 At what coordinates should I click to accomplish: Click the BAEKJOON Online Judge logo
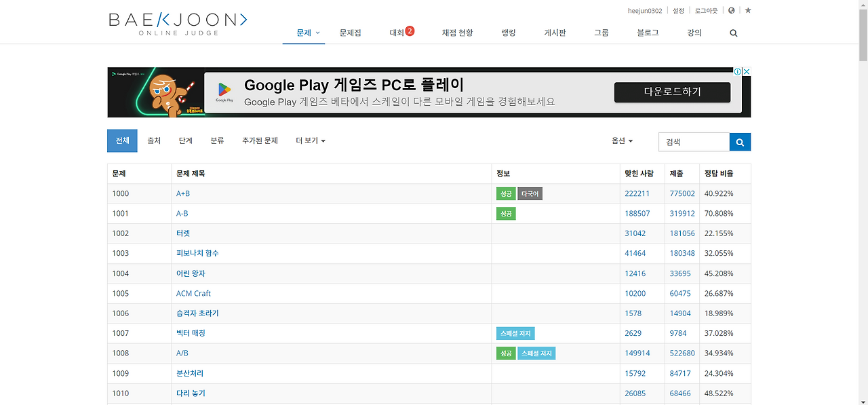click(176, 21)
